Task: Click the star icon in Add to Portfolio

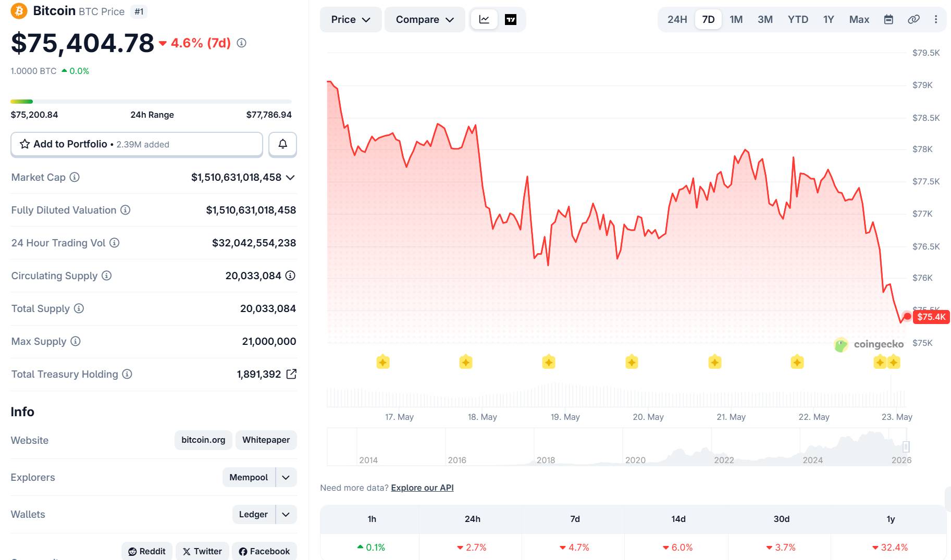Action: click(24, 144)
